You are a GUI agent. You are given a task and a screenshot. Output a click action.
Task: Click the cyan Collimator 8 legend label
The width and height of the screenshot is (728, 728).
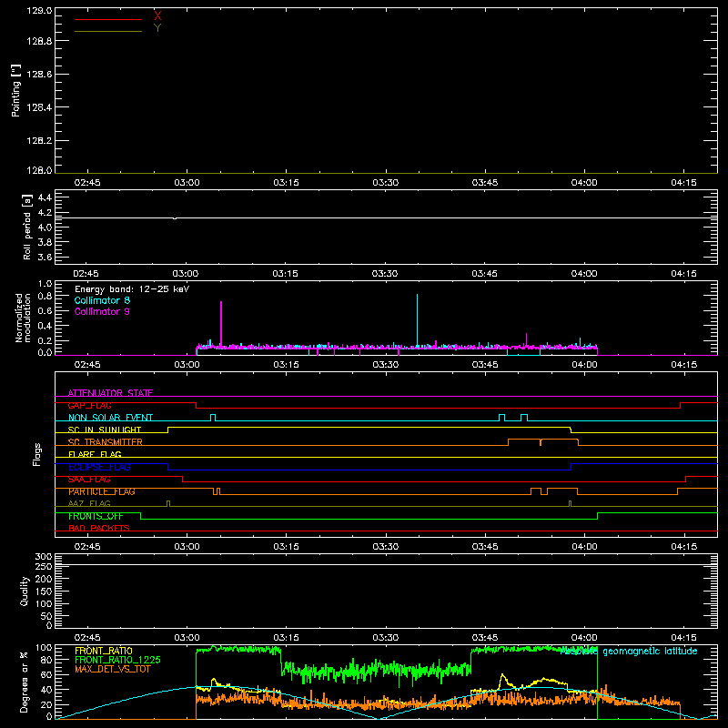tap(102, 300)
